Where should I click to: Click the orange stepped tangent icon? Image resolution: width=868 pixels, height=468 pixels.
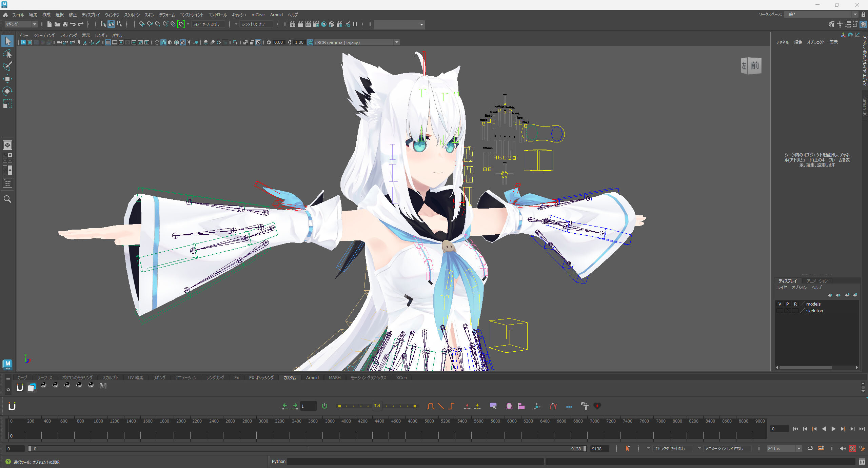coord(451,406)
